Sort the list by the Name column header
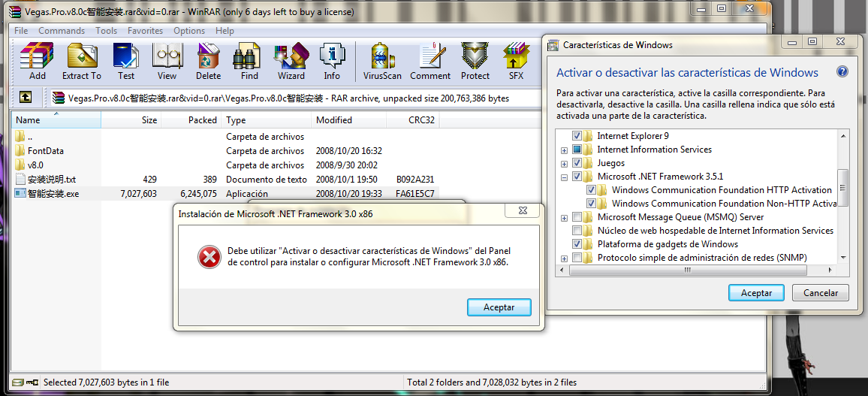868x396 pixels. click(x=56, y=119)
